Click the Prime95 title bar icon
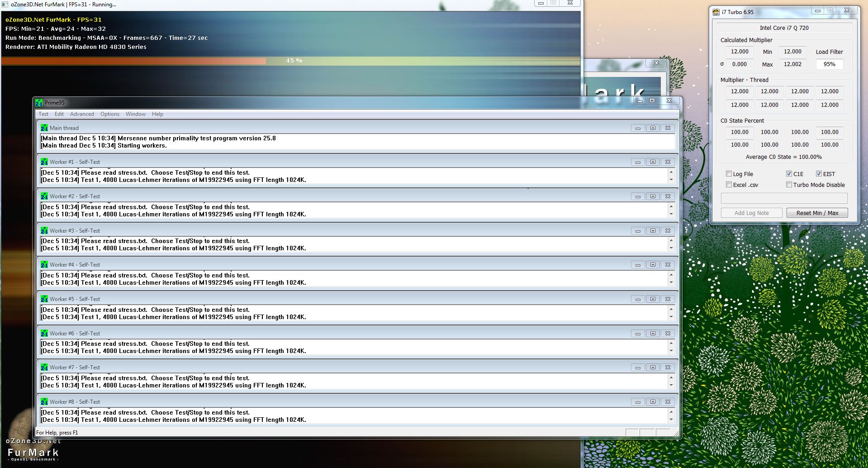The height and width of the screenshot is (468, 868). [x=39, y=103]
